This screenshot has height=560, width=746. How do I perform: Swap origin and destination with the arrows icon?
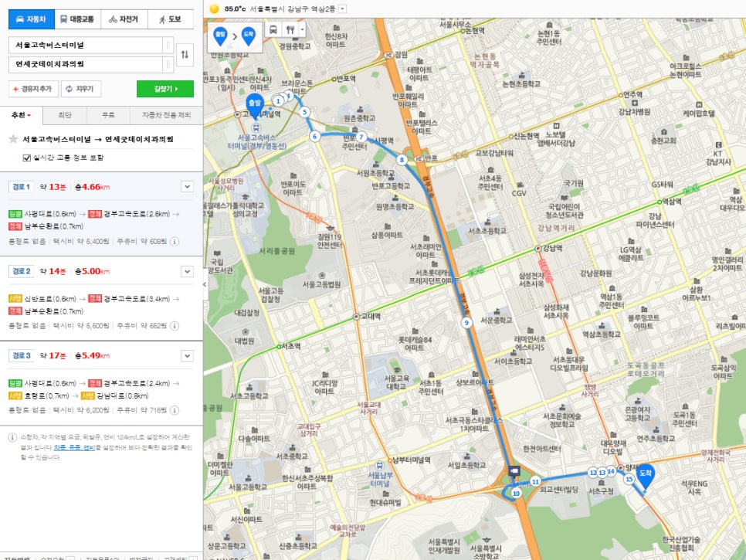[x=185, y=54]
